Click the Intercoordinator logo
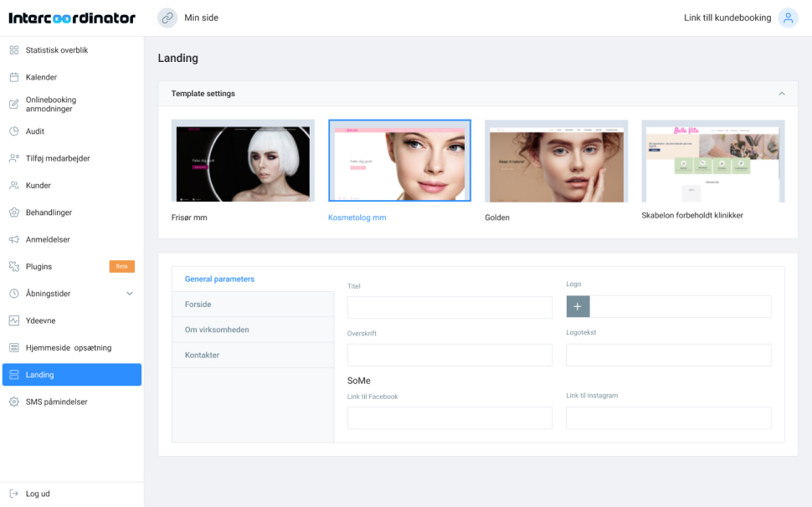 tap(72, 18)
